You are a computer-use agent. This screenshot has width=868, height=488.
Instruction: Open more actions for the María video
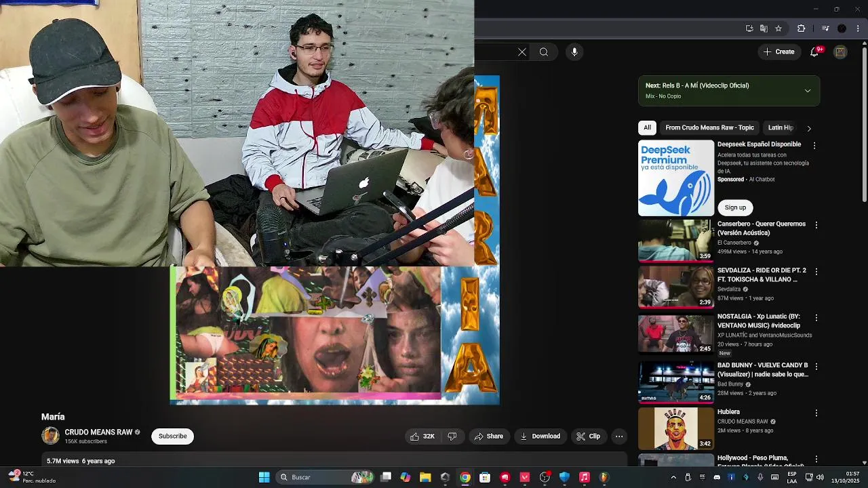(619, 436)
